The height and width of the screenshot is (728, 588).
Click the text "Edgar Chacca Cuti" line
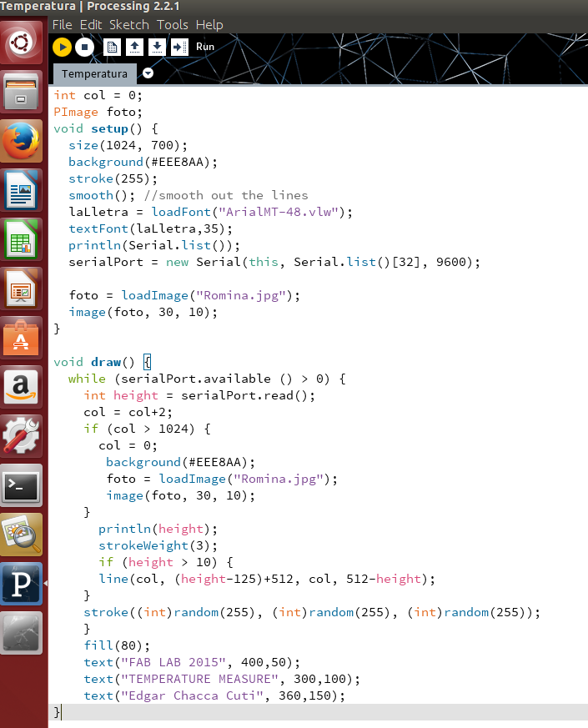(x=214, y=696)
